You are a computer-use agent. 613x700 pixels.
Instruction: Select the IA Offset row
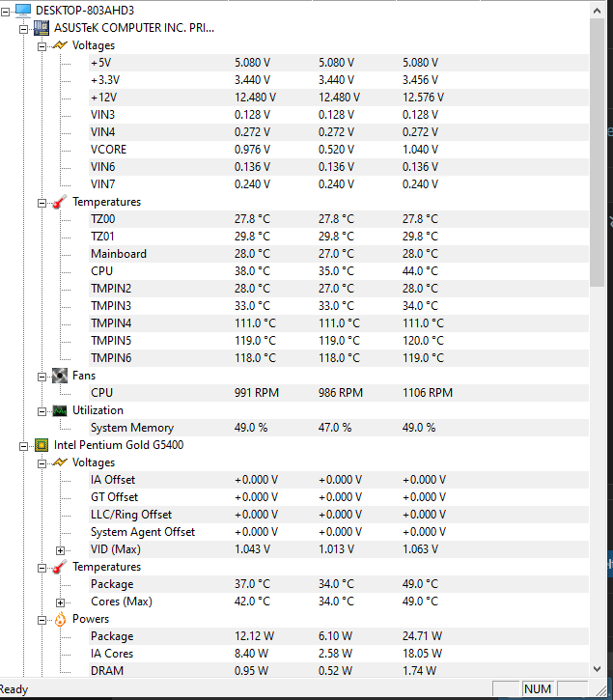coord(339,480)
